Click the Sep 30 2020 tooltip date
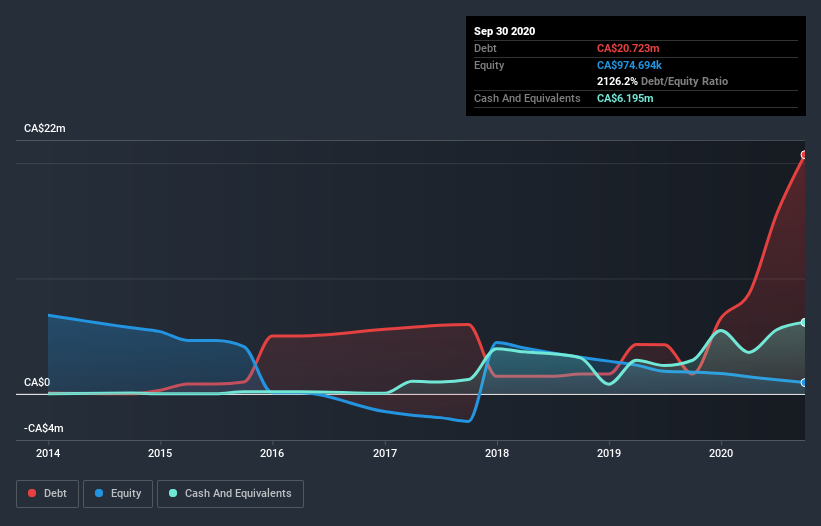Screen dimensions: 821x526 click(505, 31)
